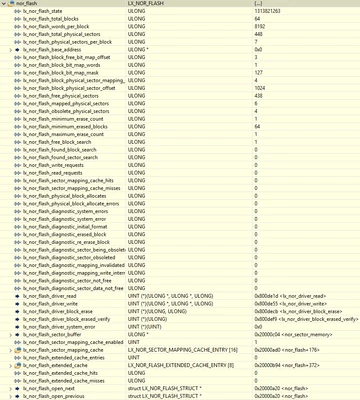
Task: Click the value 8192 for words per block
Action: (x=260, y=26)
